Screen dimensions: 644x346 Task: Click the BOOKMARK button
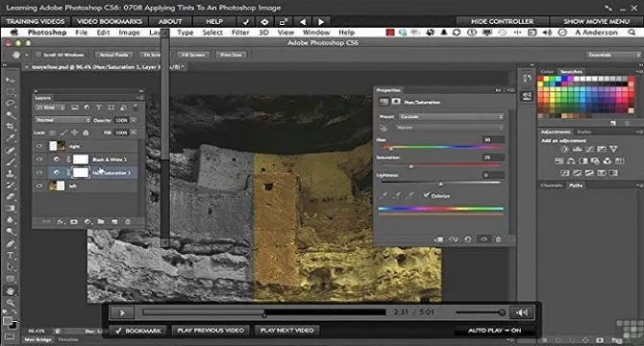point(138,331)
